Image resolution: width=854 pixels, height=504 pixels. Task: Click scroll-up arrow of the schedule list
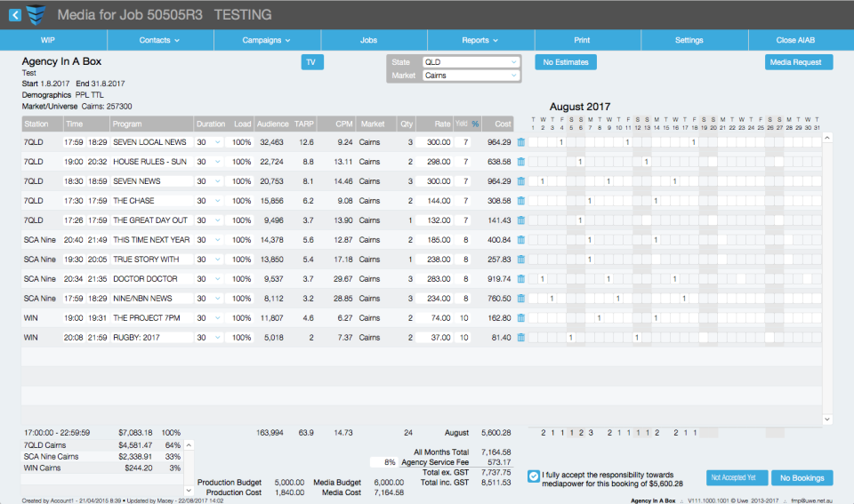[x=826, y=139]
